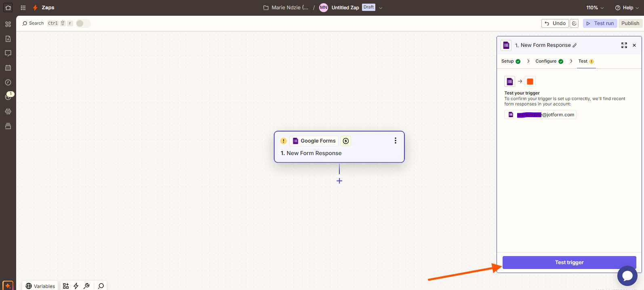Switch to the Test tab
Image resolution: width=644 pixels, height=290 pixels.
pos(586,61)
